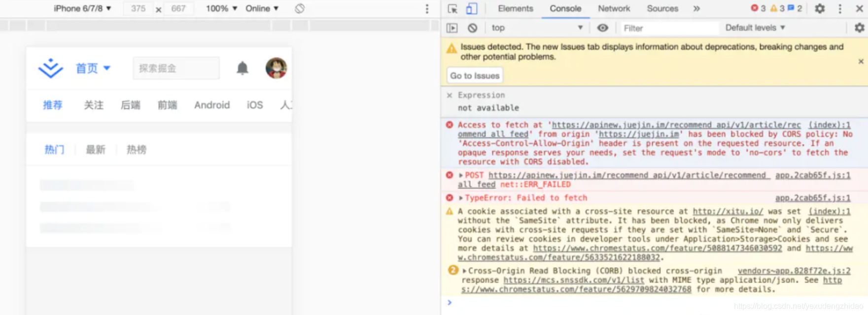The width and height of the screenshot is (868, 315).
Task: Click the blue issues count badge
Action: (795, 8)
